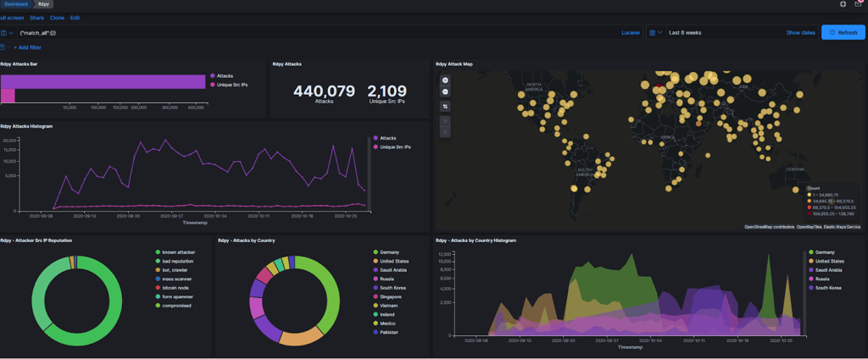Click the pink Unique Src IPs bar
Viewport: 868px width, 359px height.
[x=7, y=96]
